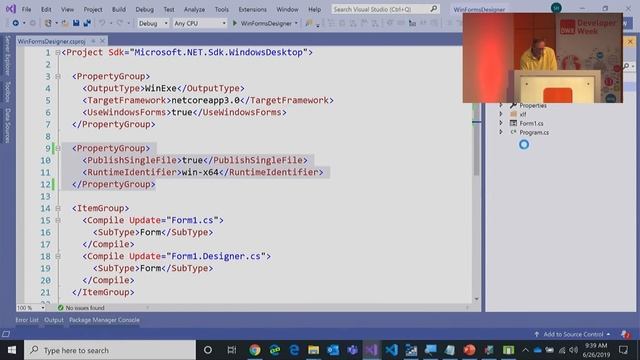Expand the Form1.cs node in Solution Explorer
This screenshot has width=640, height=360.
click(x=501, y=123)
